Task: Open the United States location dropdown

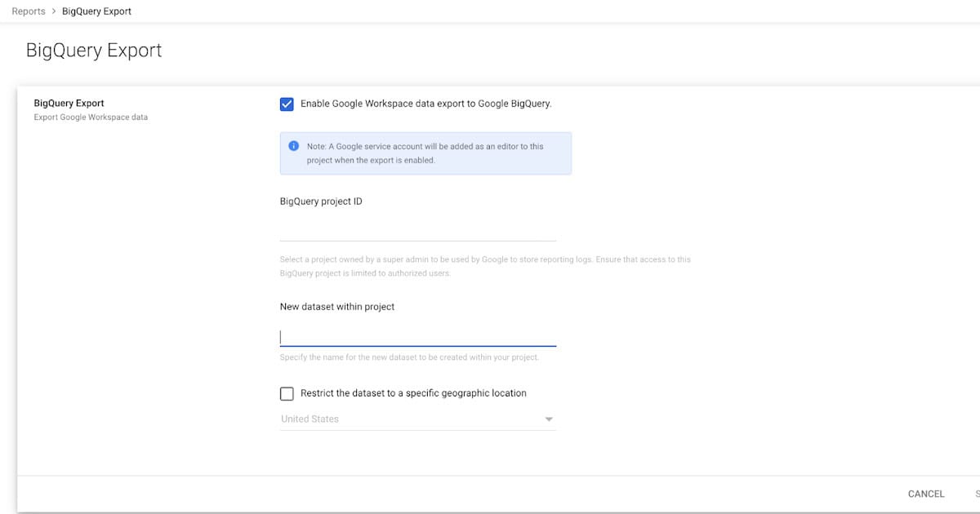Action: (416, 419)
